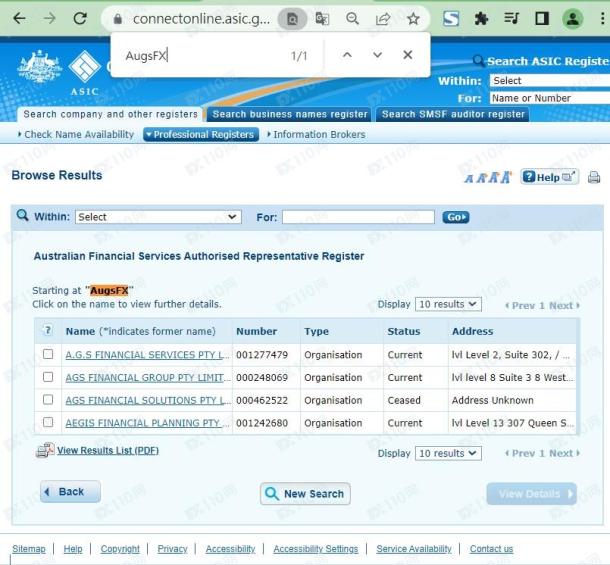Select Search business names register tab
Screen dimensions: 610x565
point(290,114)
